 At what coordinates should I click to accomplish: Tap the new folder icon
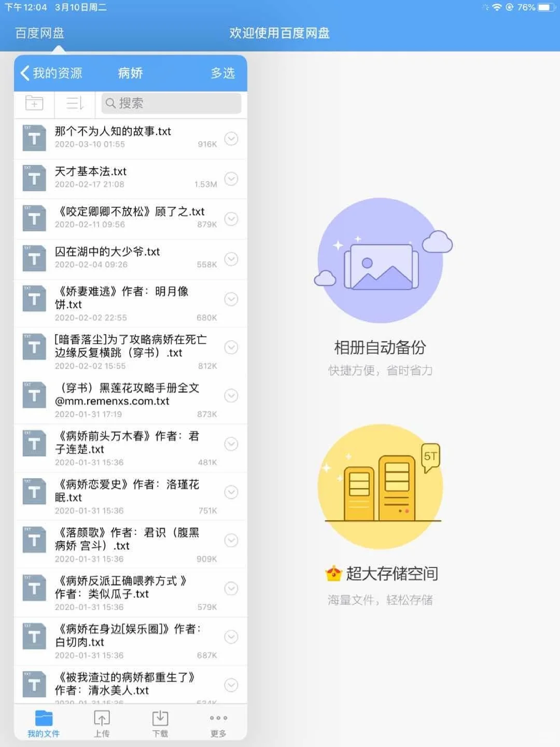(x=34, y=103)
